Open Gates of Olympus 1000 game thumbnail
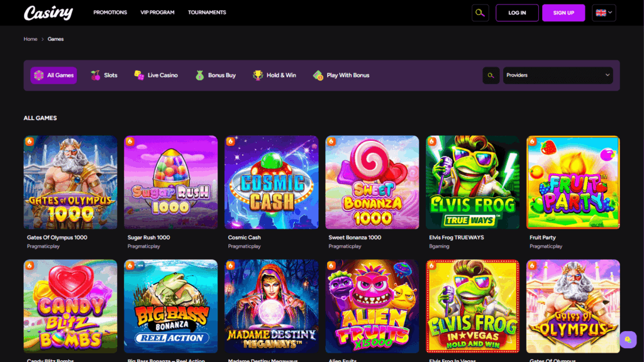Viewport: 644px width, 362px height. pyautogui.click(x=70, y=182)
